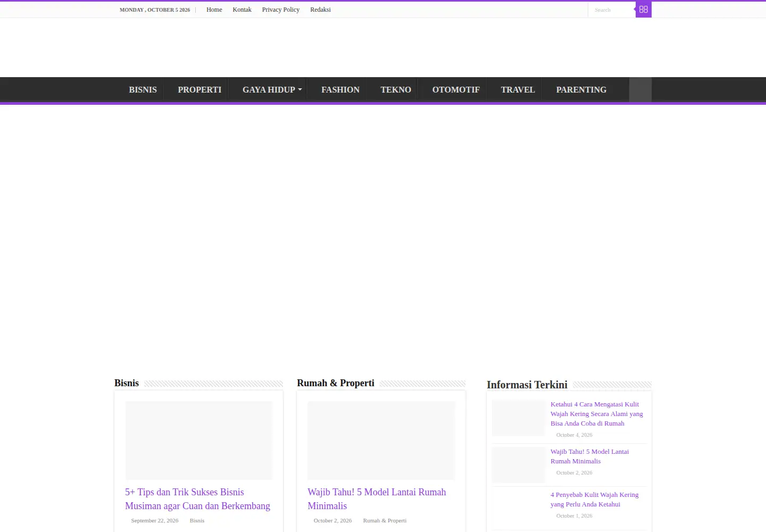
Task: Open the Redaksi link
Action: pos(320,10)
